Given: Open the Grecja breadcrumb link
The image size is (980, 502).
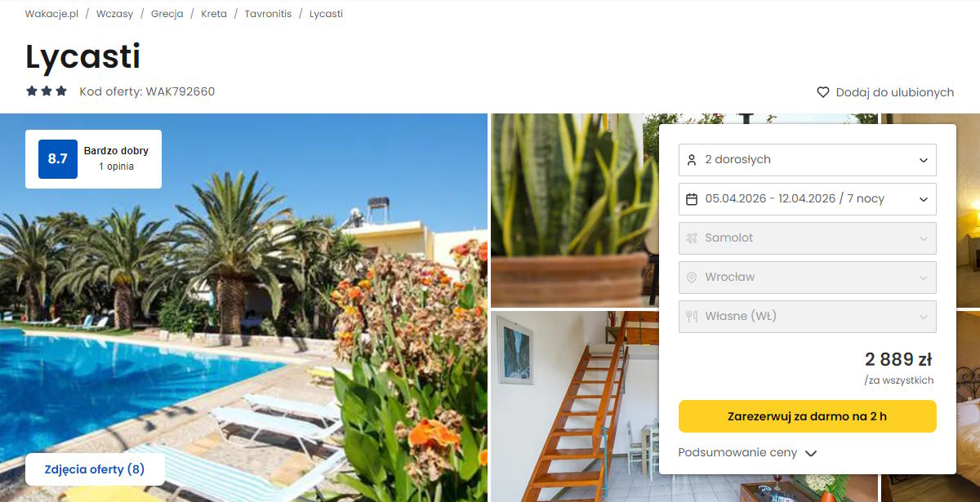Looking at the screenshot, I should pyautogui.click(x=167, y=14).
